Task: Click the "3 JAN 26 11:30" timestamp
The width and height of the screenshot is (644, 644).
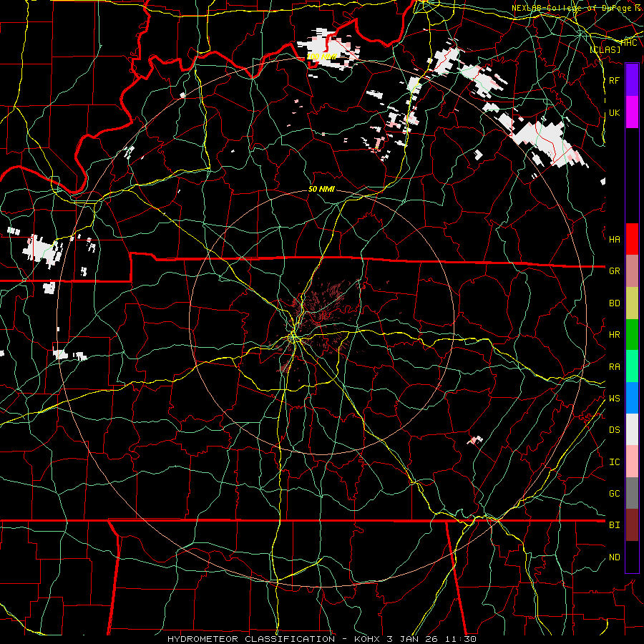Action: tap(431, 639)
